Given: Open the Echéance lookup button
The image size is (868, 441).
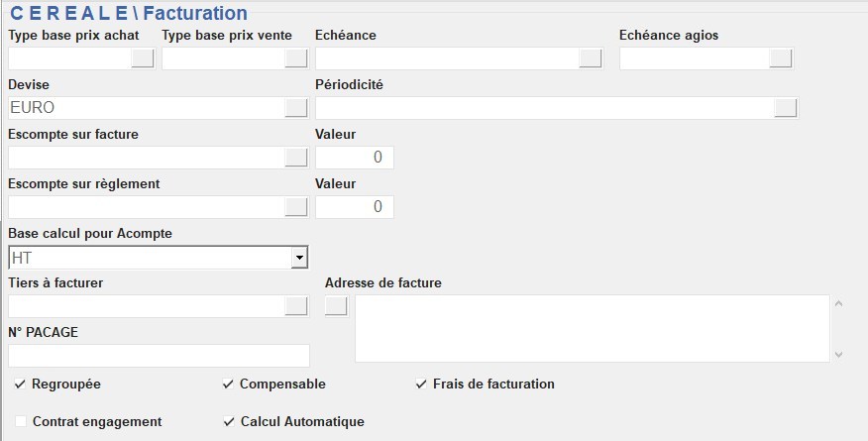Looking at the screenshot, I should point(591,58).
